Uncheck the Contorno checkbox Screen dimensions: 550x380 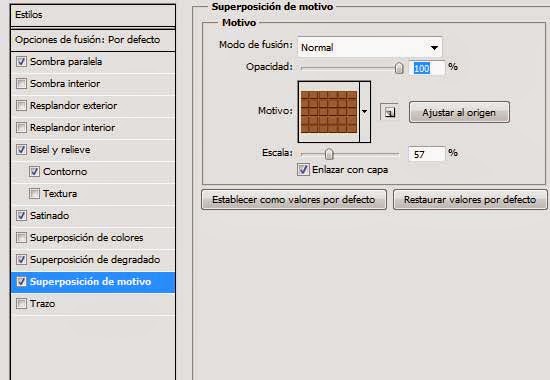[x=34, y=172]
